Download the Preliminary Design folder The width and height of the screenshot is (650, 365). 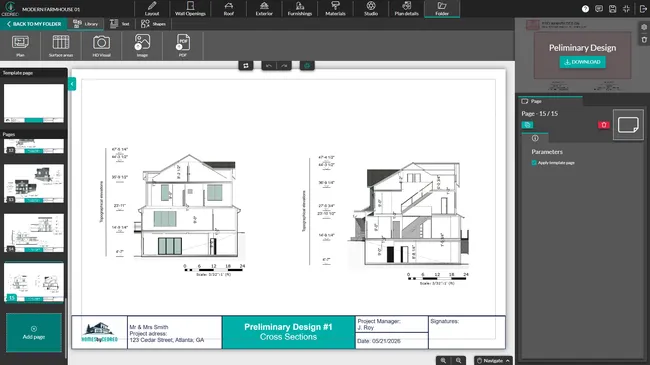(x=582, y=62)
